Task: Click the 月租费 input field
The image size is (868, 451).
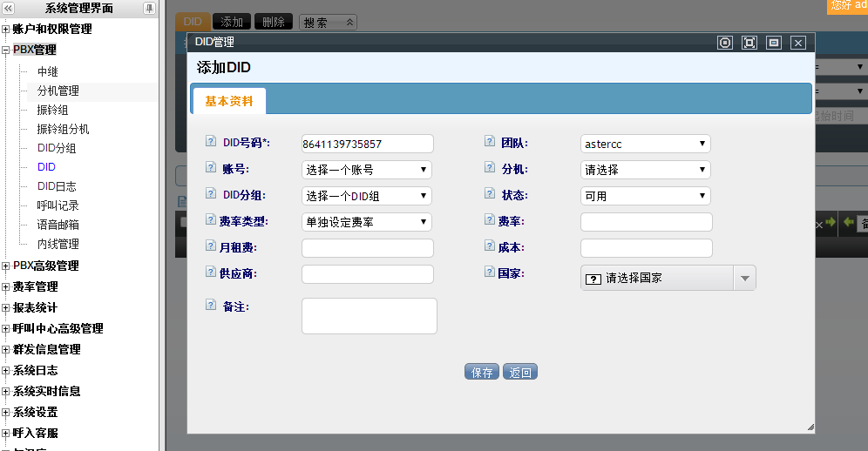Action: [x=367, y=248]
